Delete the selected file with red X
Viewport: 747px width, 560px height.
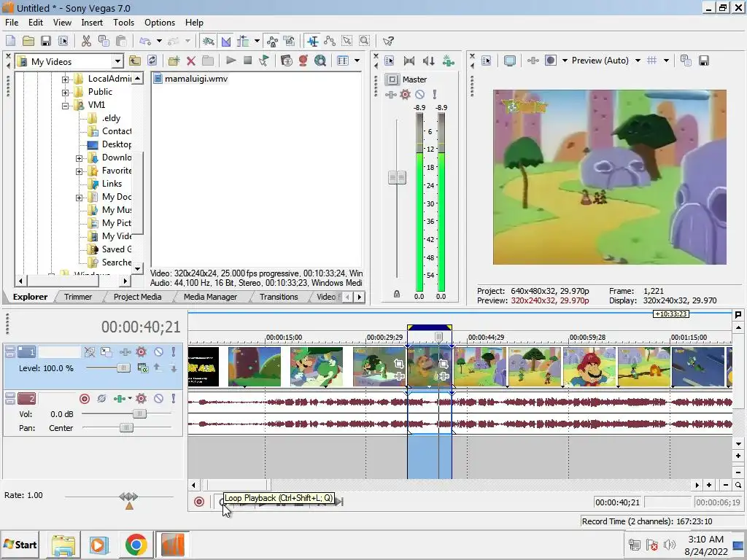pyautogui.click(x=191, y=61)
